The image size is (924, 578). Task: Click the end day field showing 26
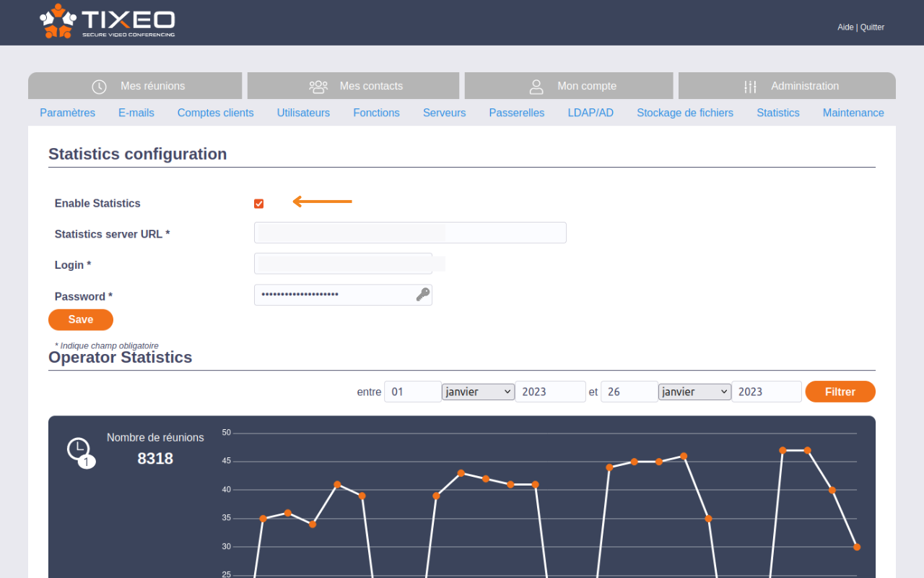pyautogui.click(x=629, y=392)
